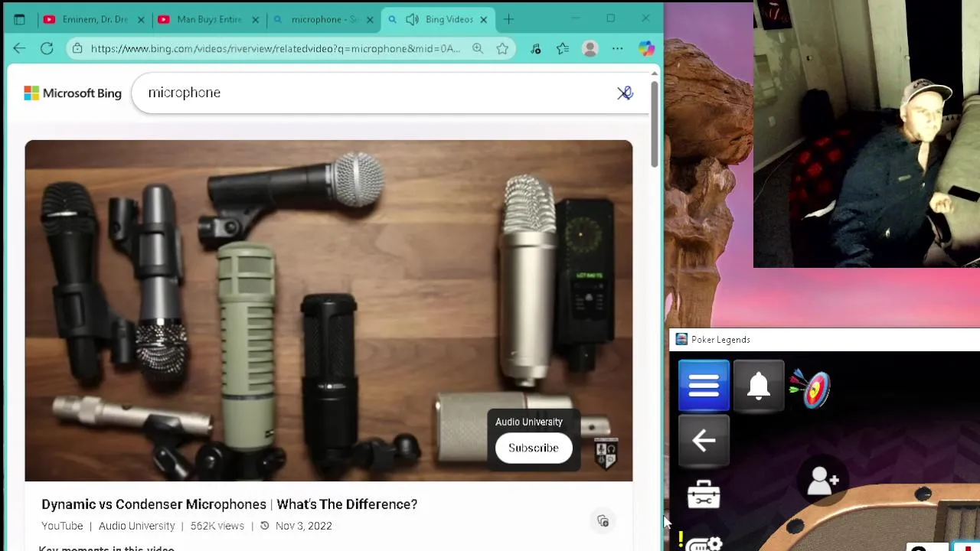This screenshot has width=980, height=551.
Task: Click the Poker Legends window title bar
Action: 825,340
